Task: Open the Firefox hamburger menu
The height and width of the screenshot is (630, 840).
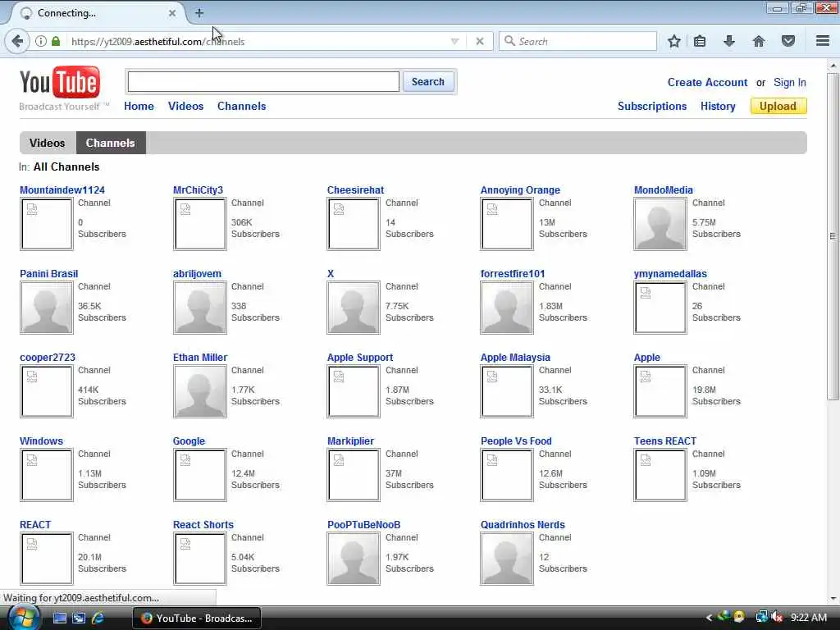Action: coord(823,41)
